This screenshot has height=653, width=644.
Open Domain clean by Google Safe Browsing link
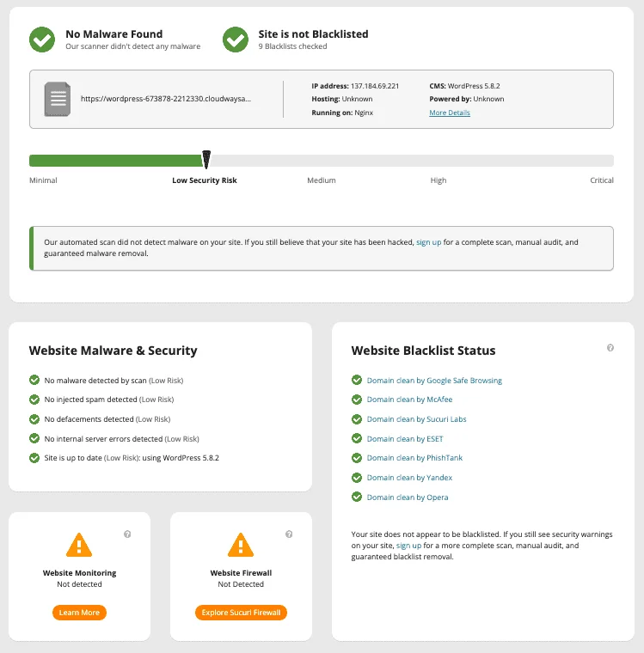coord(434,381)
